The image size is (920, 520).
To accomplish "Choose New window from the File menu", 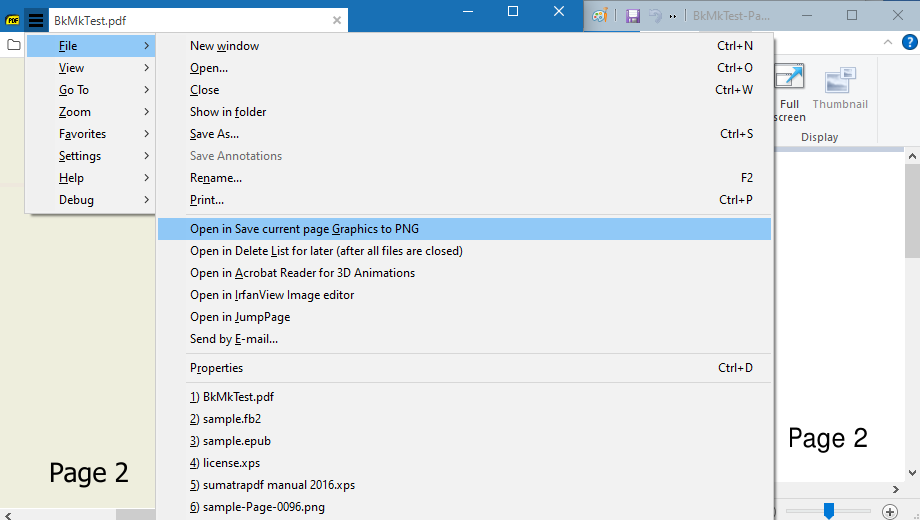I will [464, 46].
